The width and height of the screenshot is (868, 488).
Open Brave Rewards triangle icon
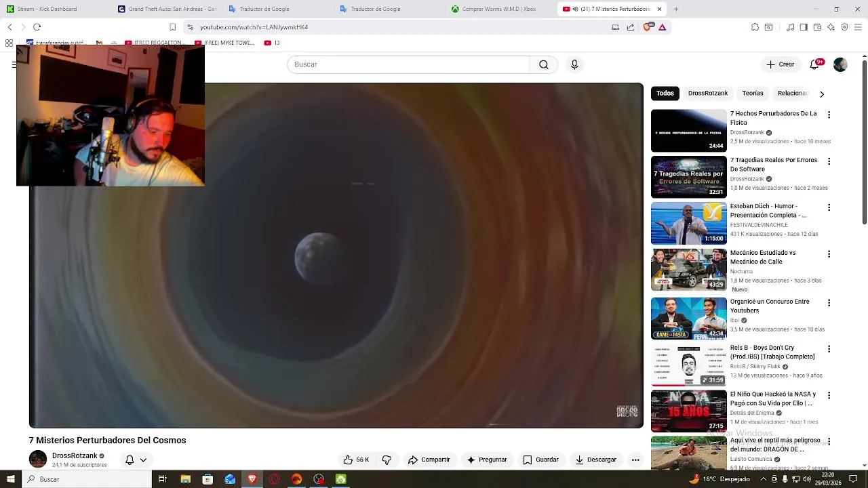coord(662,27)
